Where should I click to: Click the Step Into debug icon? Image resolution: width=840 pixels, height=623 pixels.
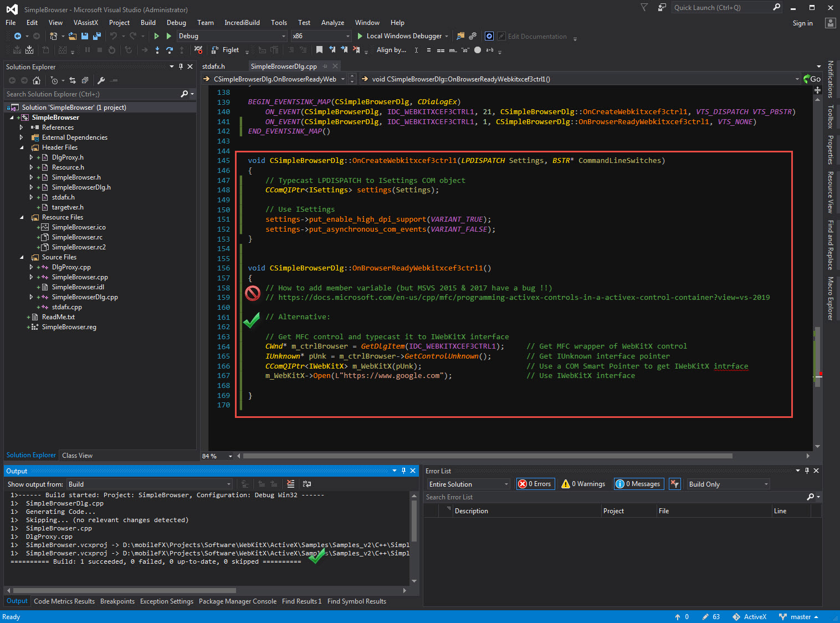pos(157,50)
